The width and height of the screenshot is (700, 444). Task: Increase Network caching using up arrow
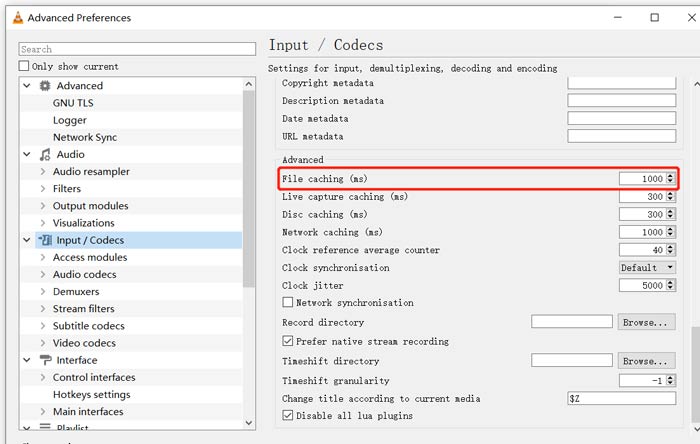click(670, 230)
